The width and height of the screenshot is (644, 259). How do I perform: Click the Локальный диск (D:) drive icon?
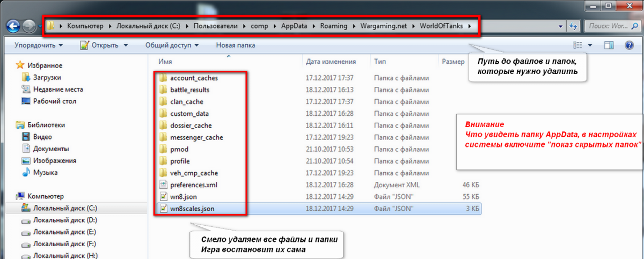(x=26, y=220)
